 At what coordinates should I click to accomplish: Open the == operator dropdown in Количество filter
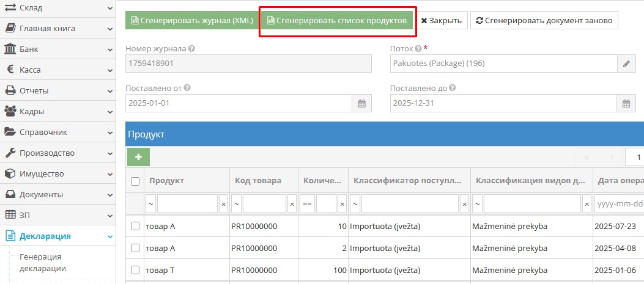coord(308,203)
